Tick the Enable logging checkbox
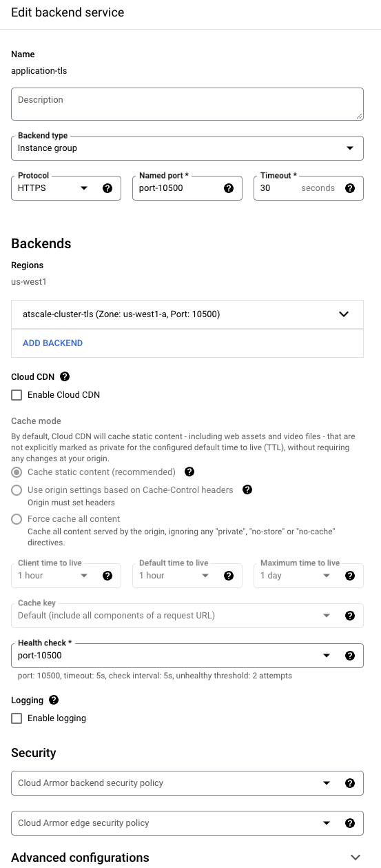Viewport: 381px width, 868px height. pos(17,718)
